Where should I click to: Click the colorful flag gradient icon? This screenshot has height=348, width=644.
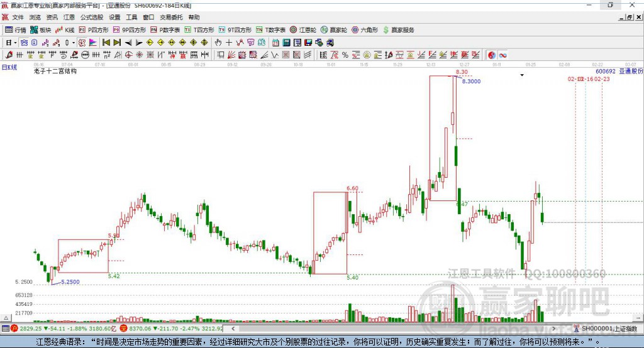[93, 43]
